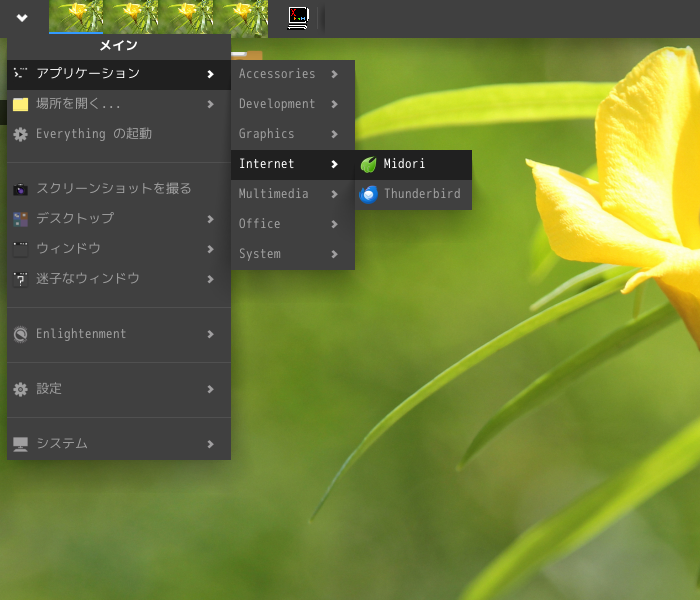Open the 設定 settings menu entry

point(119,389)
